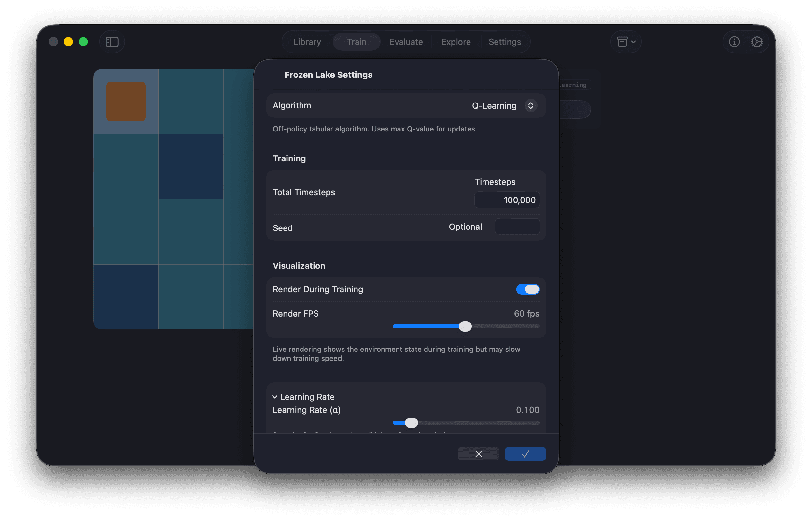Click the Render FPS slider handle
Screen dimensions: 812x522
coord(465,326)
